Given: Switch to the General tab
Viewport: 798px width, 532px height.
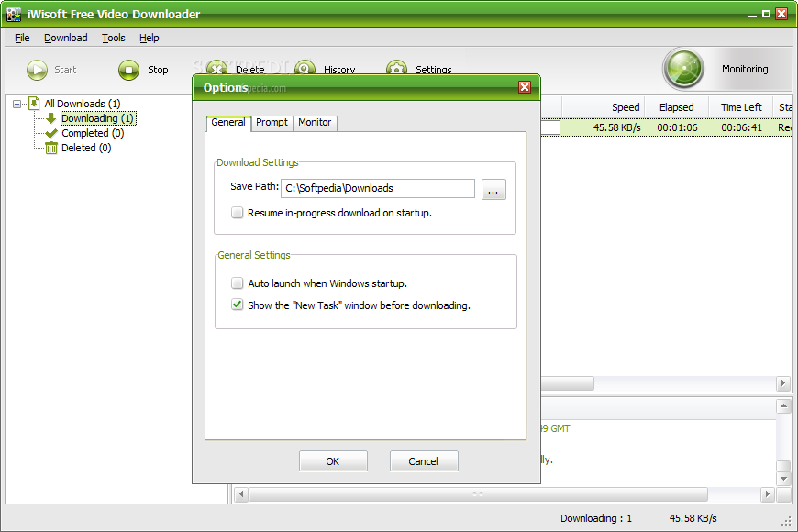Looking at the screenshot, I should [x=228, y=123].
